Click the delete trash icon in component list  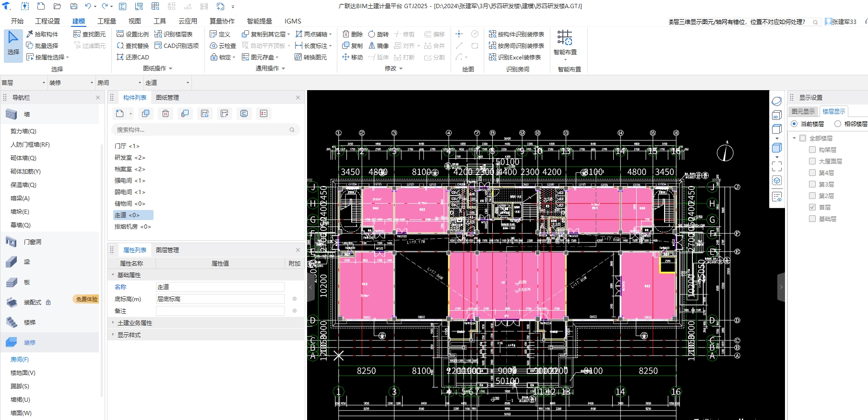(x=166, y=114)
